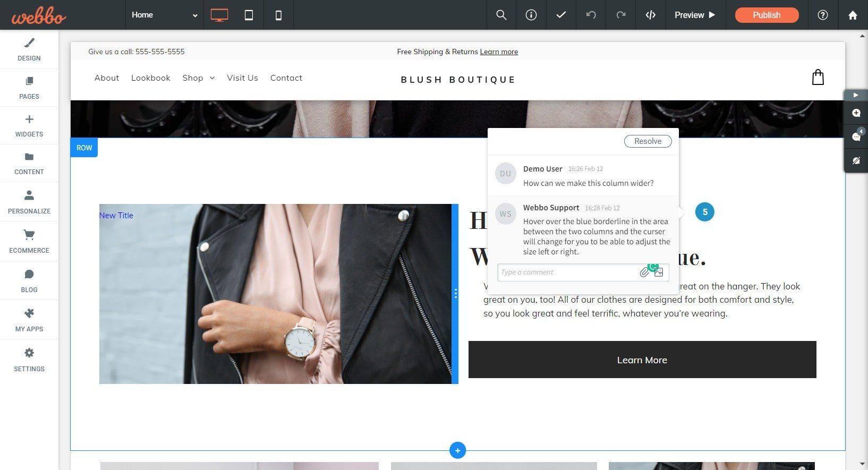
Task: Grab the column resize handle dots
Action: 455,294
